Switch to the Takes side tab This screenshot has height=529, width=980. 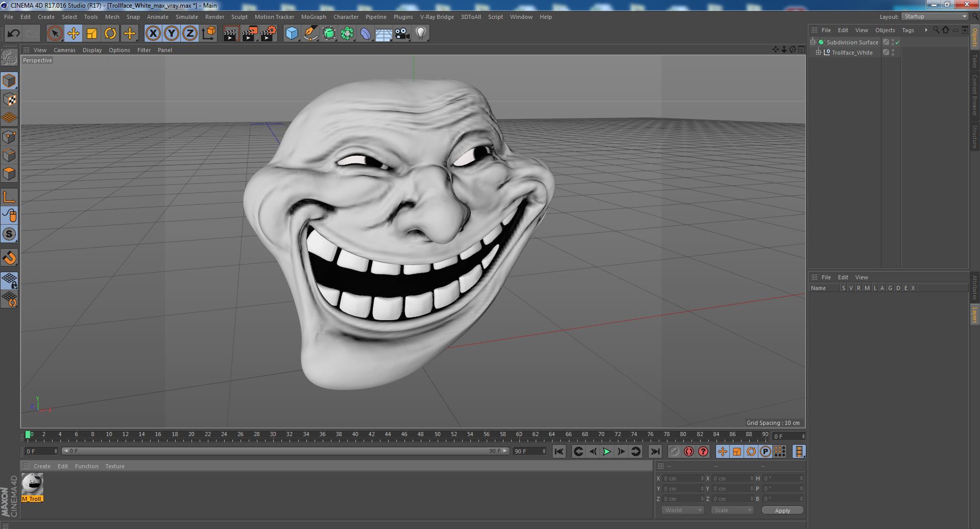click(x=975, y=61)
